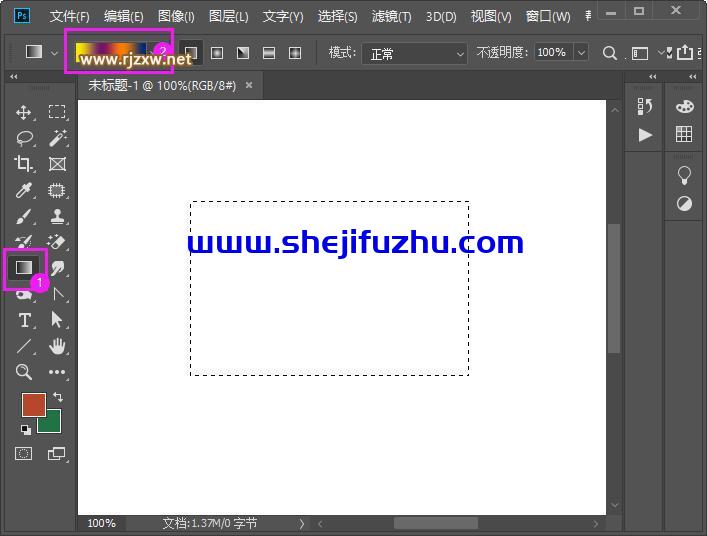This screenshot has height=536, width=707.
Task: Click the green background color swatch
Action: pos(53,425)
